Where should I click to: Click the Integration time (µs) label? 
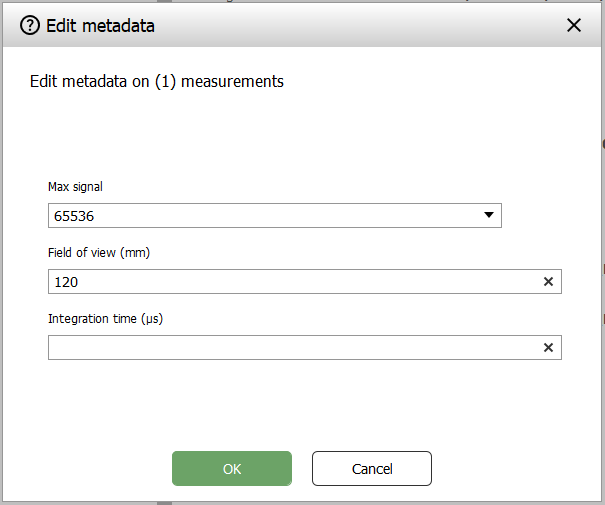(x=106, y=318)
